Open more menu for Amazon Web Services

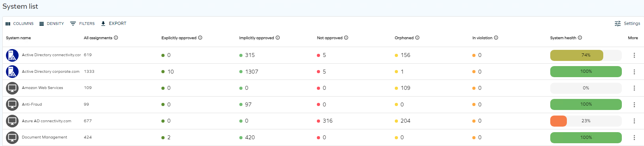[634, 88]
